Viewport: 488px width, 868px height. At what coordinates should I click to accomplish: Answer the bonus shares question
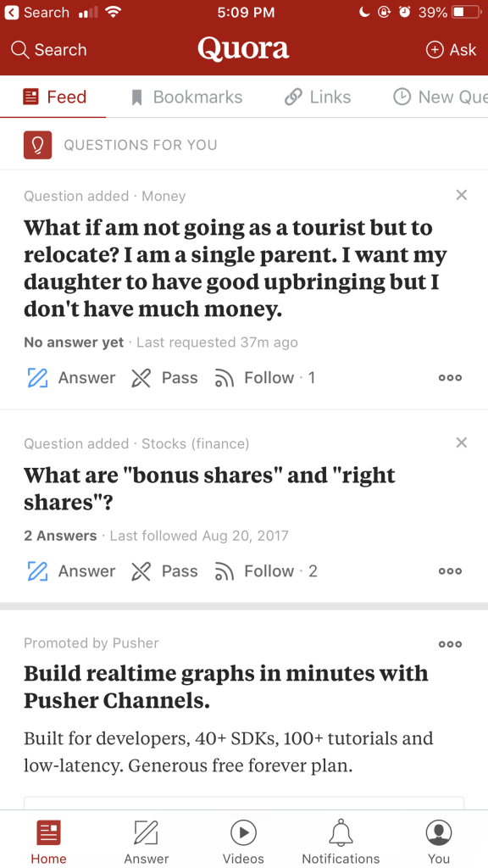(x=71, y=571)
